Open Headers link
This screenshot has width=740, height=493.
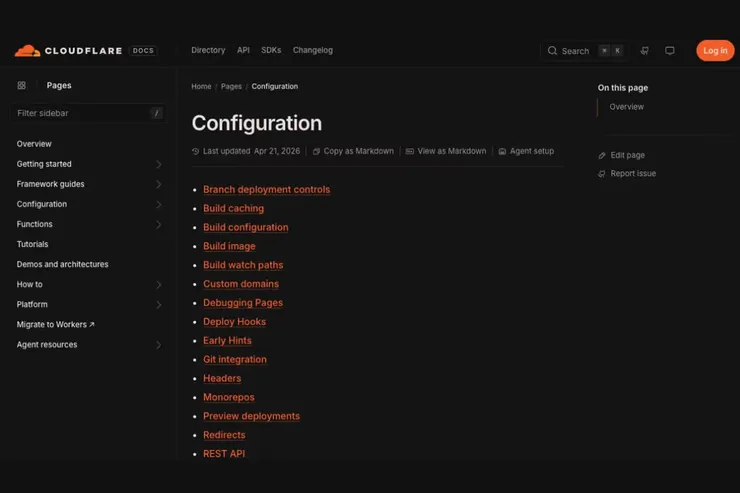pyautogui.click(x=222, y=378)
